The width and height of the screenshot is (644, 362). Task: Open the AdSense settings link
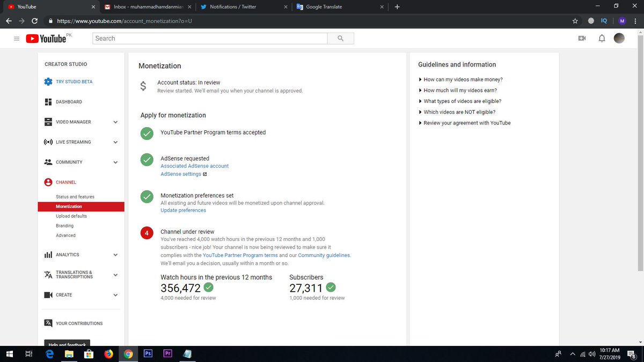tap(181, 174)
